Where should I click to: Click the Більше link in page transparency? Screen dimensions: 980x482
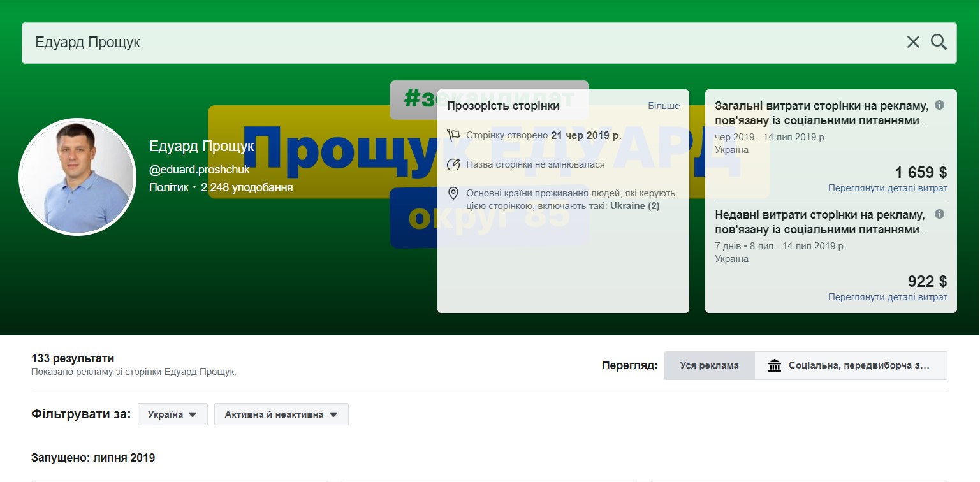[x=664, y=106]
